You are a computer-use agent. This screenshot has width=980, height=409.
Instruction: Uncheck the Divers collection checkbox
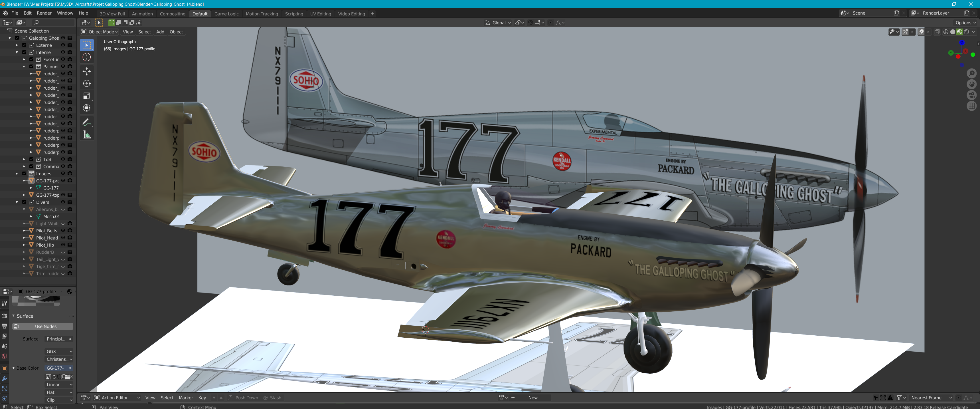pyautogui.click(x=24, y=202)
